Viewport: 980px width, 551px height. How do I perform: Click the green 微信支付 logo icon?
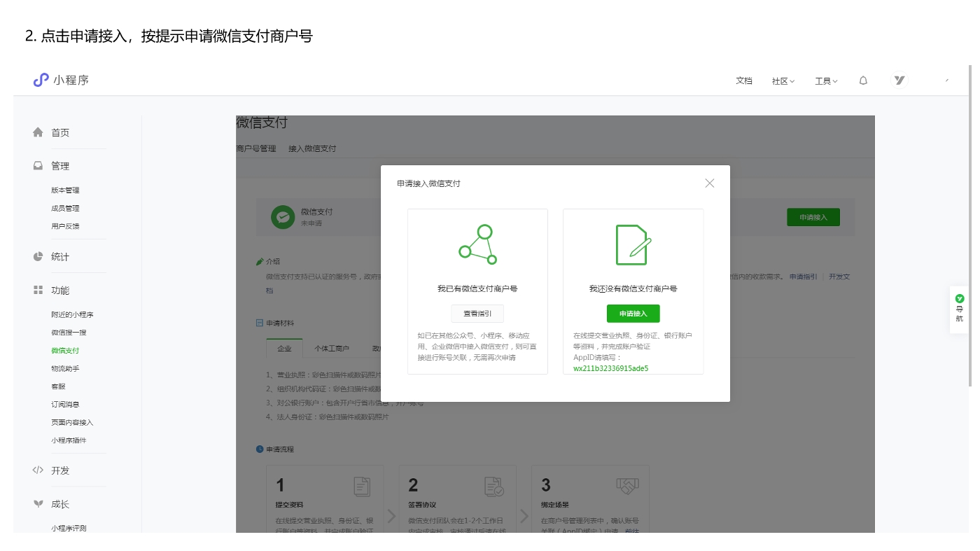[283, 217]
